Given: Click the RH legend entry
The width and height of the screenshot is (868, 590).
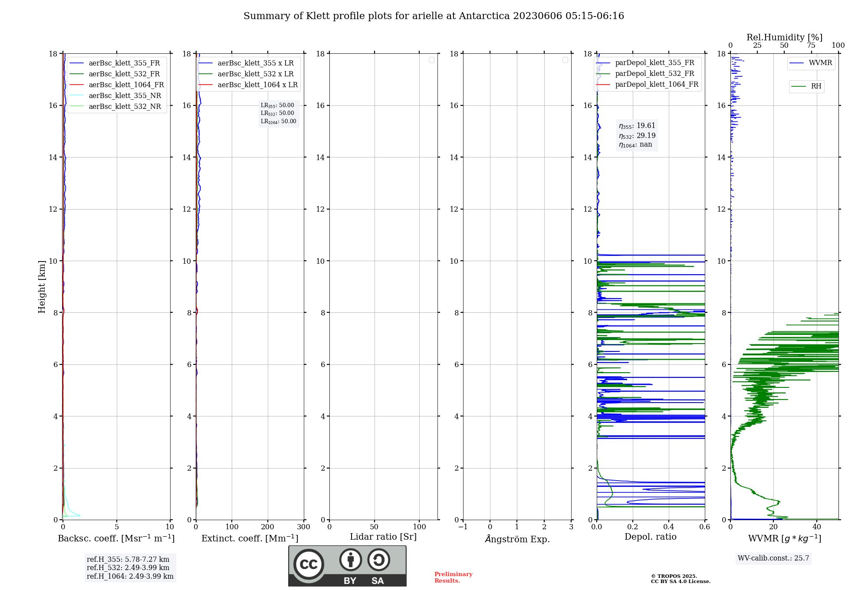Looking at the screenshot, I should pos(816,86).
